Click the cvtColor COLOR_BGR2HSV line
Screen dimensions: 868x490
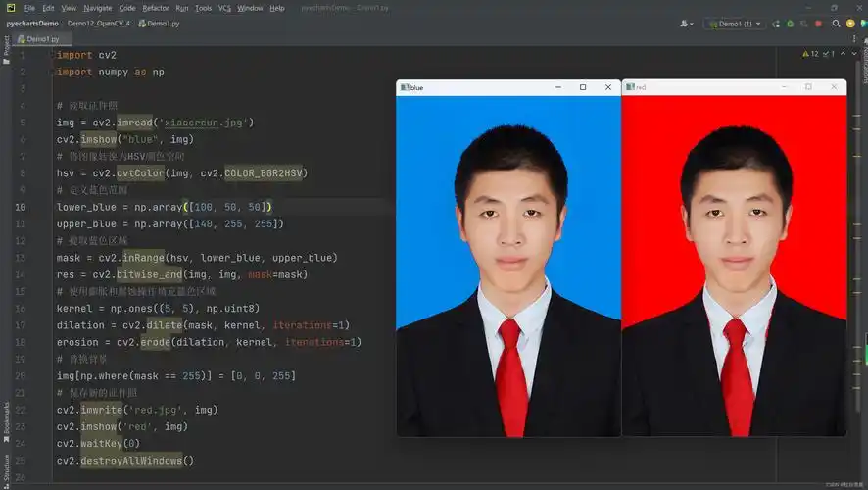click(x=181, y=173)
